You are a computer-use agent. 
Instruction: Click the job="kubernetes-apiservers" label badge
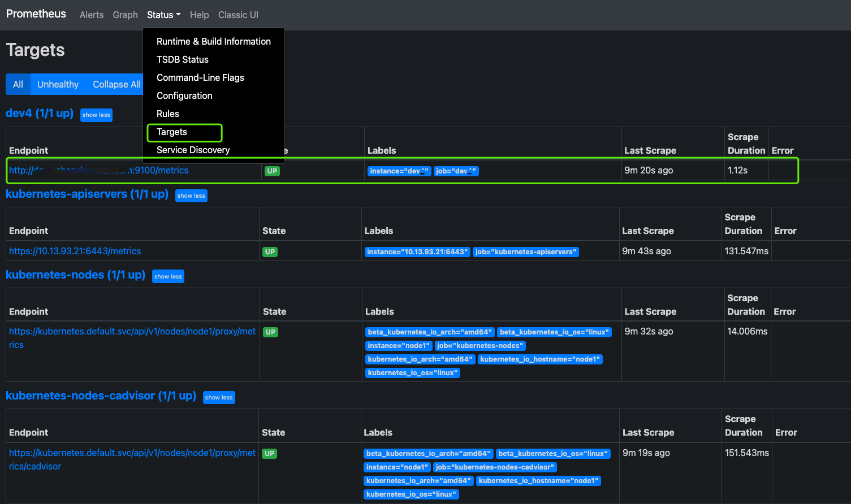526,252
